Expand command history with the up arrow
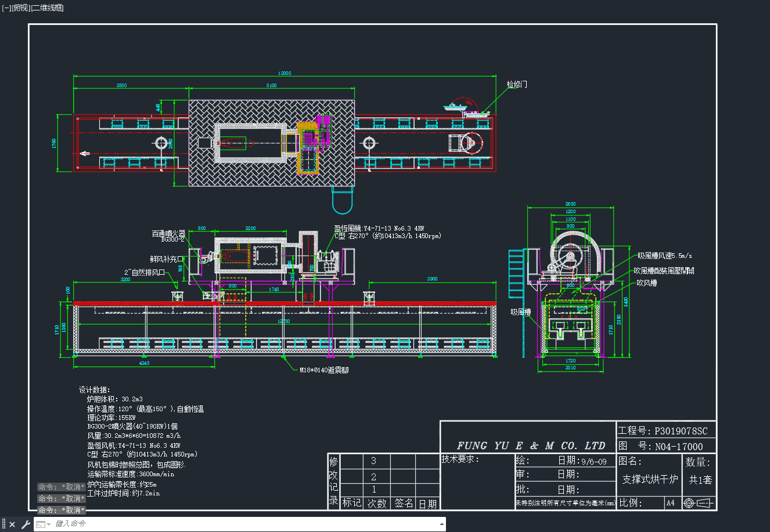 pos(441,524)
